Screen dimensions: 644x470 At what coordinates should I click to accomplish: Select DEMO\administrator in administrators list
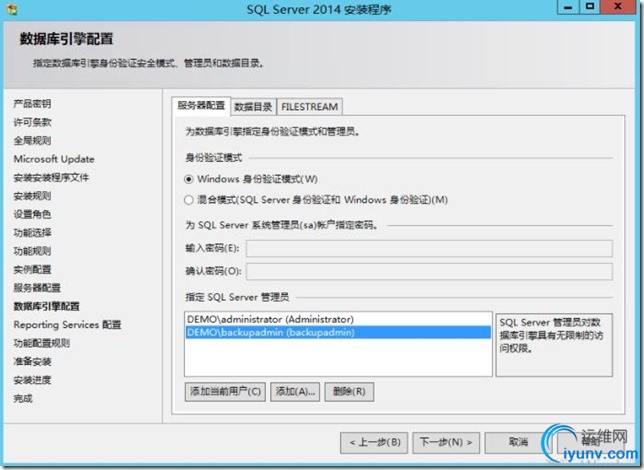[338, 319]
